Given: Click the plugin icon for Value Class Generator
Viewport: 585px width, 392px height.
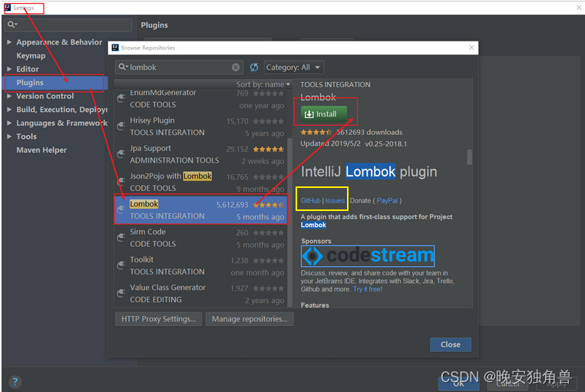Looking at the screenshot, I should 121,293.
